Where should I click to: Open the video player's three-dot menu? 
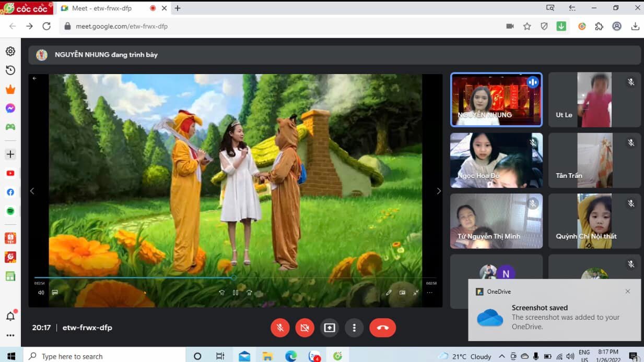[429, 293]
